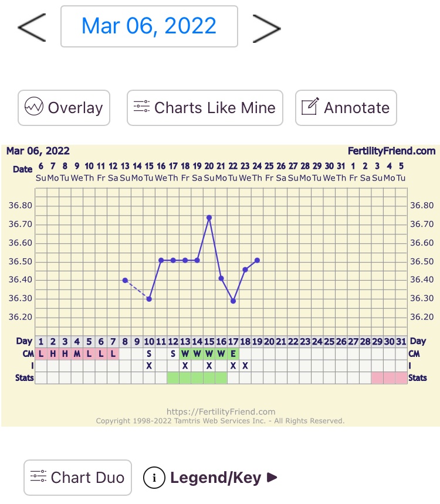Click the Charts Like Mine sliders icon
The image size is (440, 504).
point(141,108)
